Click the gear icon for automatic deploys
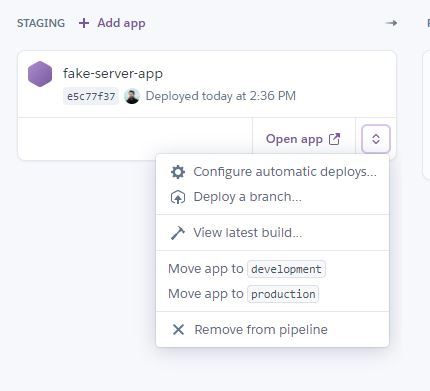430x391 pixels. pos(178,172)
